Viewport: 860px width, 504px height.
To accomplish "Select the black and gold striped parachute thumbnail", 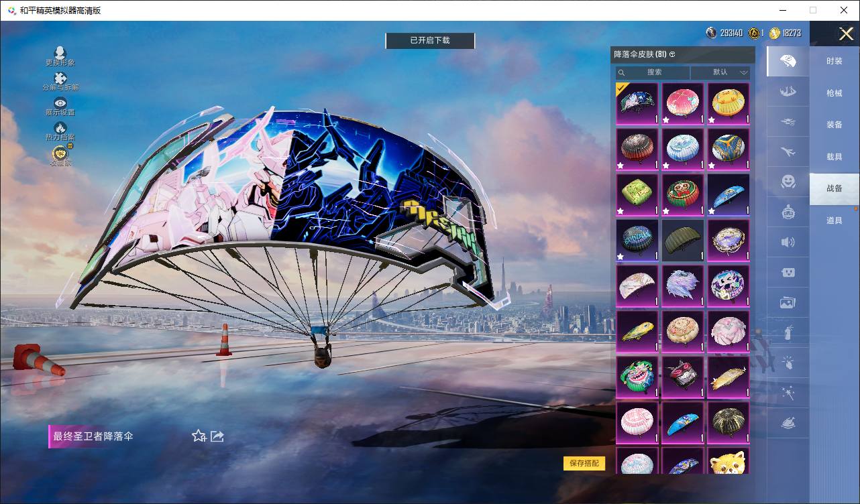I will coord(729,422).
